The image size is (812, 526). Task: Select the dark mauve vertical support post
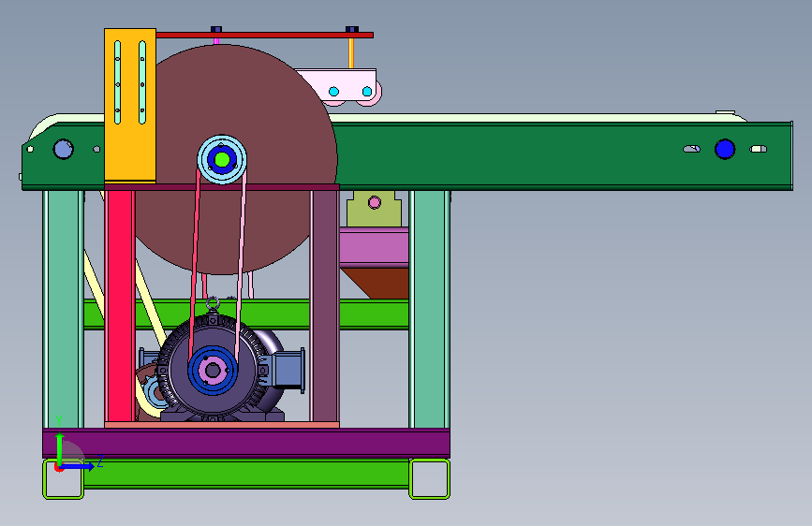(325, 305)
